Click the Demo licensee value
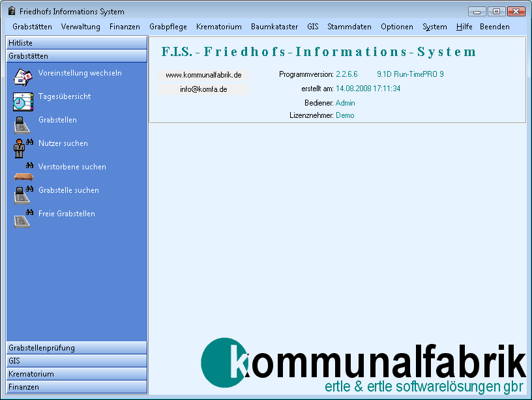This screenshot has height=400, width=532. [345, 115]
